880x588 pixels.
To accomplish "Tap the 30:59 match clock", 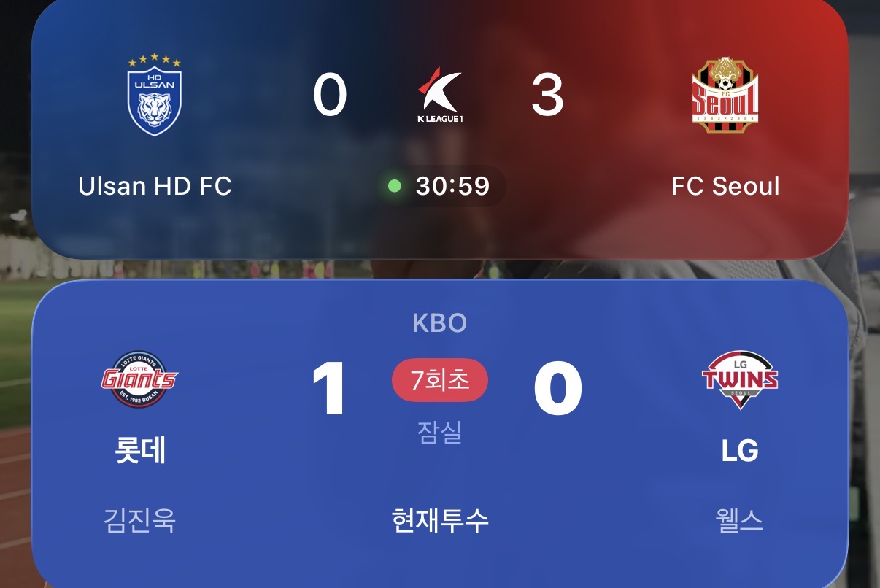I will (x=452, y=186).
